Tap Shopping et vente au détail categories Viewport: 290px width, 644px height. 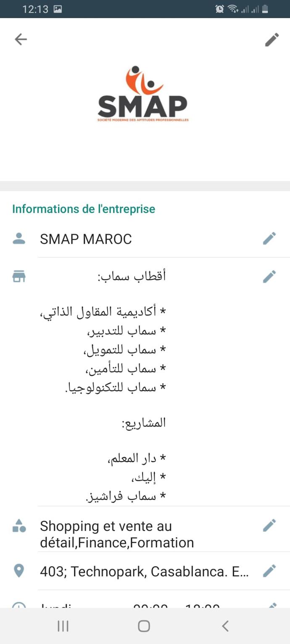pyautogui.click(x=117, y=534)
